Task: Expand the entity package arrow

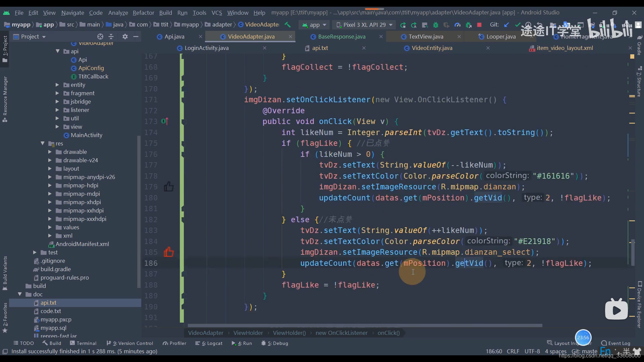Action: click(x=57, y=85)
